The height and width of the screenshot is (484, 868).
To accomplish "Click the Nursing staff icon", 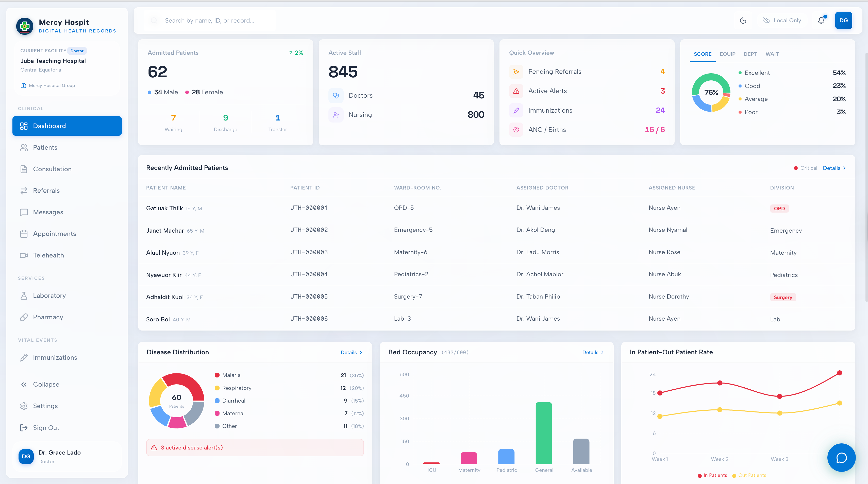I will (336, 115).
